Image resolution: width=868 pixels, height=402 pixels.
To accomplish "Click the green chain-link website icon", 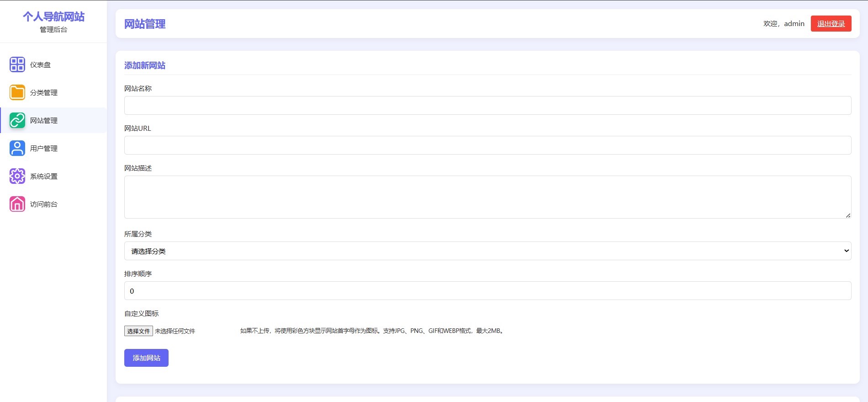I will 17,120.
